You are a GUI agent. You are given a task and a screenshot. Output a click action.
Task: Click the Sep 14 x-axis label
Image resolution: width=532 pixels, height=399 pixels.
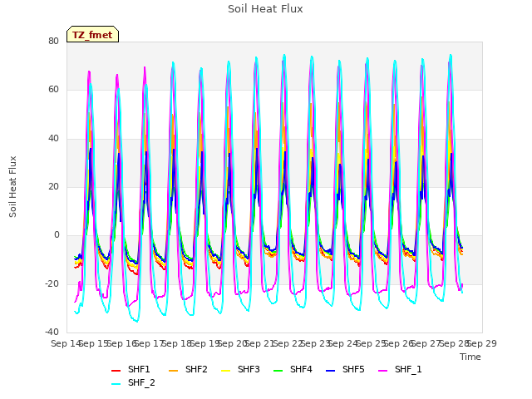[66, 343]
